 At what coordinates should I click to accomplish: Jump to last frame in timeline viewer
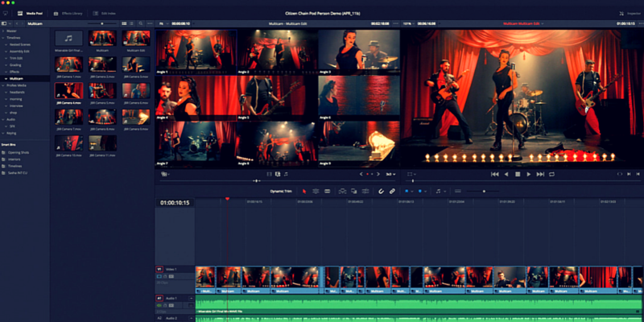pyautogui.click(x=540, y=174)
